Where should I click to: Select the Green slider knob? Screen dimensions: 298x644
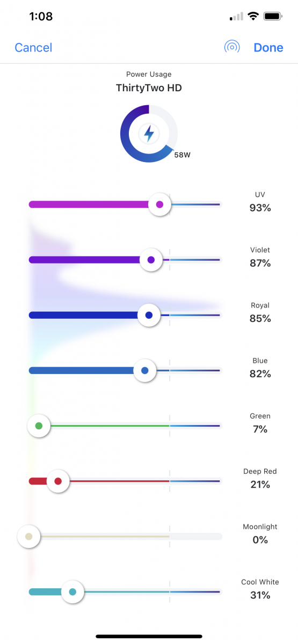tap(39, 426)
